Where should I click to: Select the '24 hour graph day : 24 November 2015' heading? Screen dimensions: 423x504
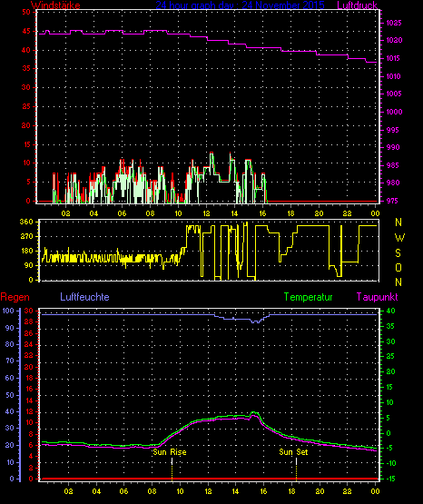coord(240,5)
